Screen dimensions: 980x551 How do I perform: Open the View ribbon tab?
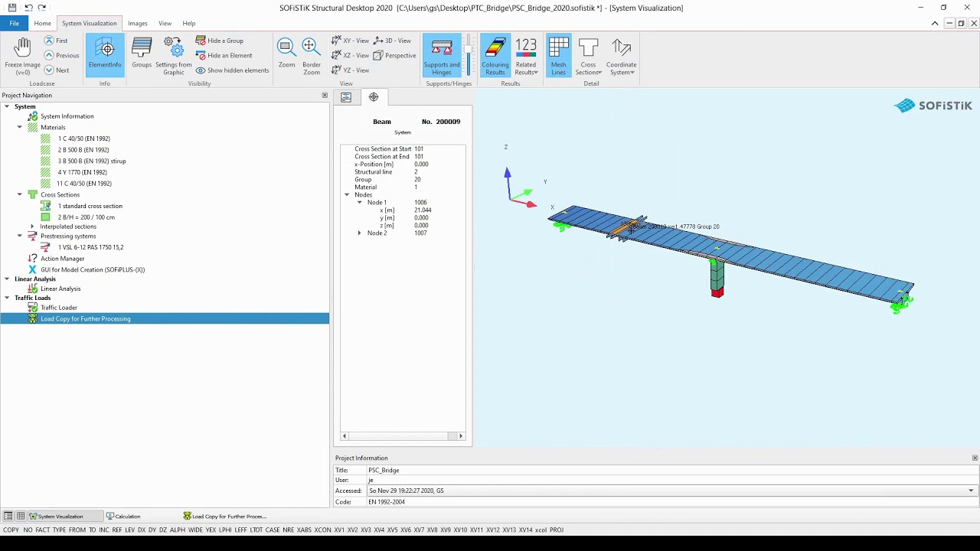pyautogui.click(x=165, y=23)
